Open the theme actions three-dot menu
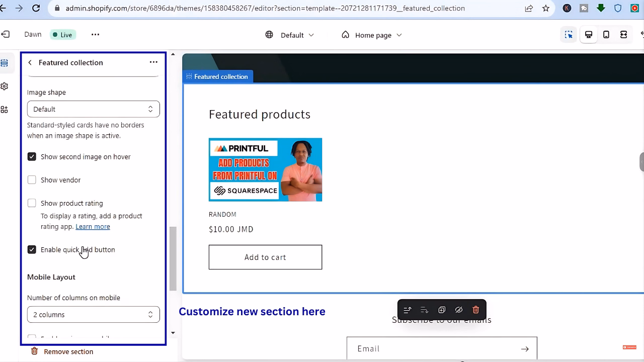 coord(95,35)
